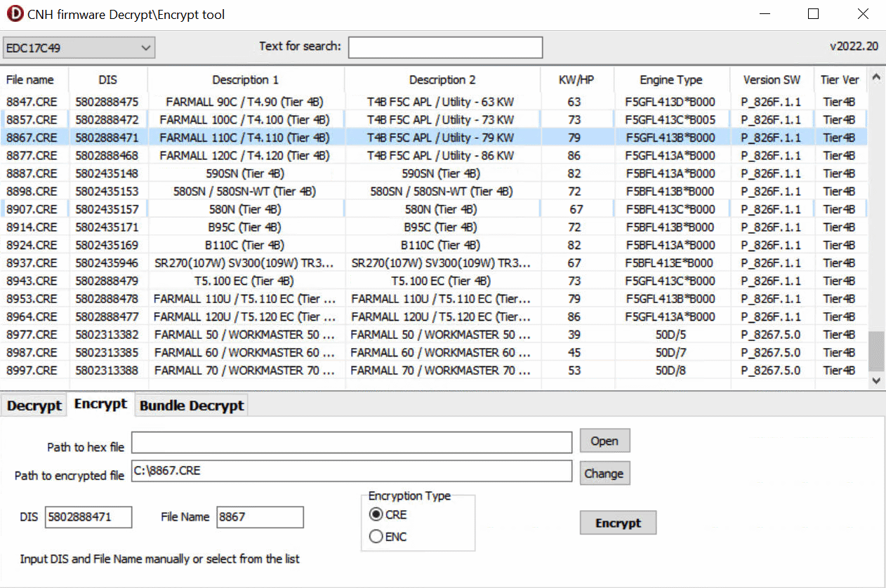Click the File Name field showing 8867
The height and width of the screenshot is (588, 886).
[260, 517]
